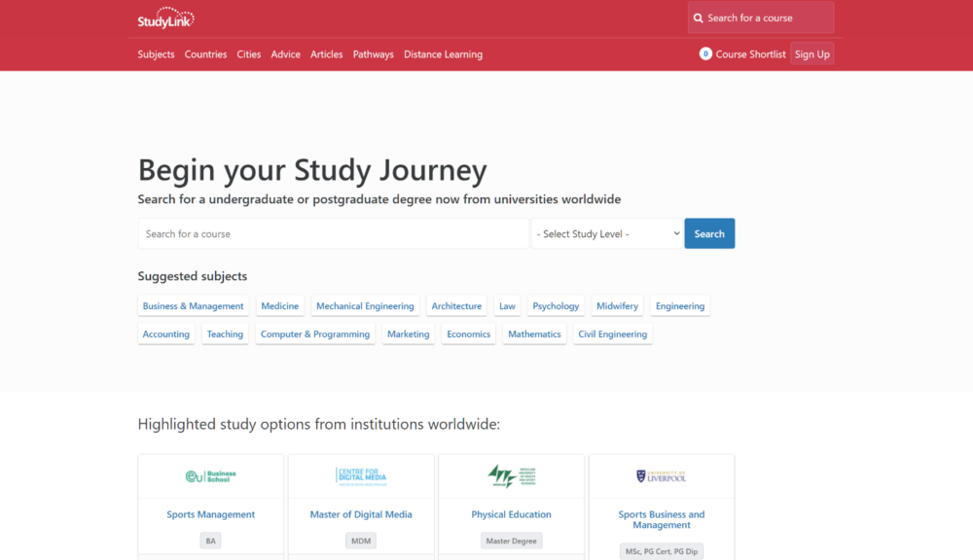Click the magnifier icon in the top search bar
Image resolution: width=973 pixels, height=560 pixels.
[x=698, y=17]
